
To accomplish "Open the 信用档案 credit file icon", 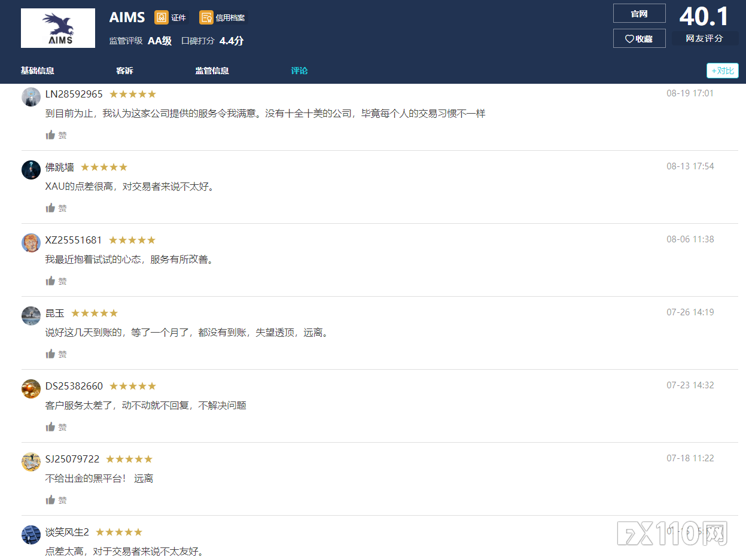I will tap(206, 17).
